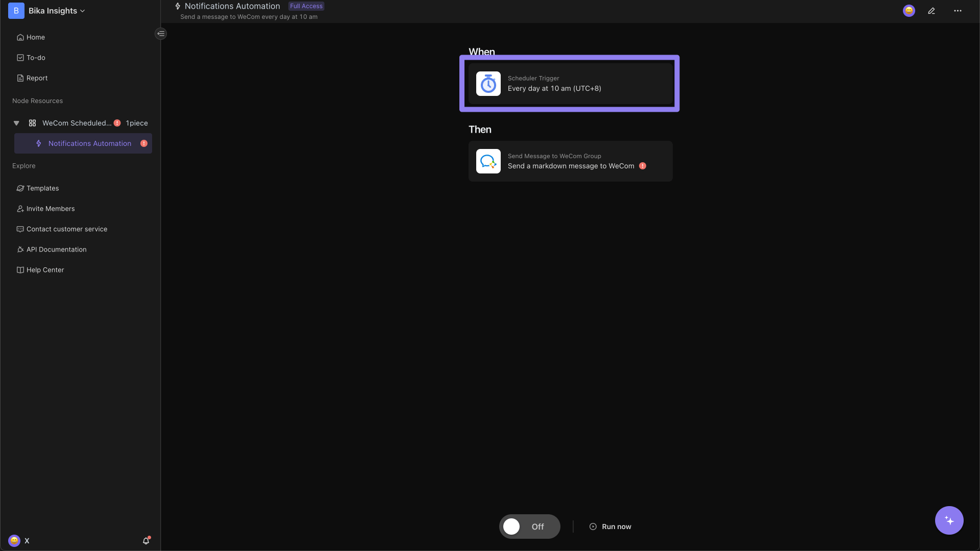
Task: Open Invite Members from sidebar
Action: pyautogui.click(x=51, y=209)
